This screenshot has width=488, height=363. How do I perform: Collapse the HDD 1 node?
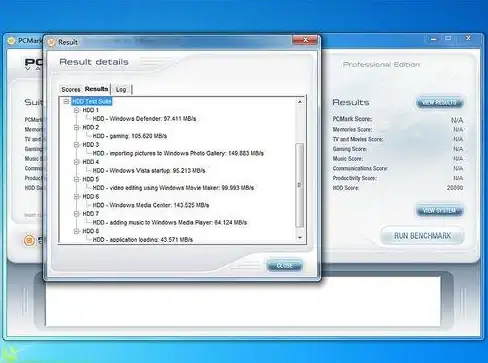[x=76, y=110]
